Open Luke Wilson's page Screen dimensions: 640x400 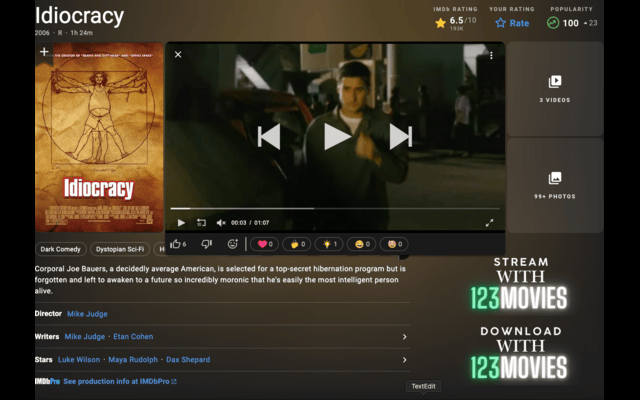[79, 360]
